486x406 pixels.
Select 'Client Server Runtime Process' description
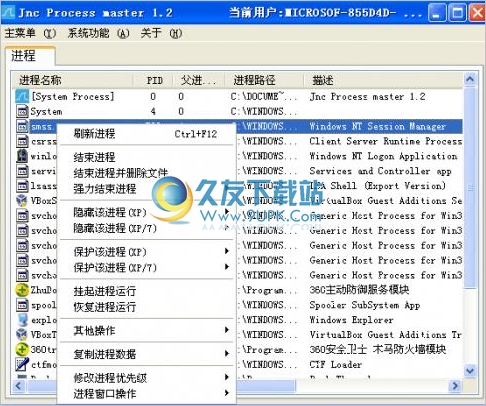386,141
